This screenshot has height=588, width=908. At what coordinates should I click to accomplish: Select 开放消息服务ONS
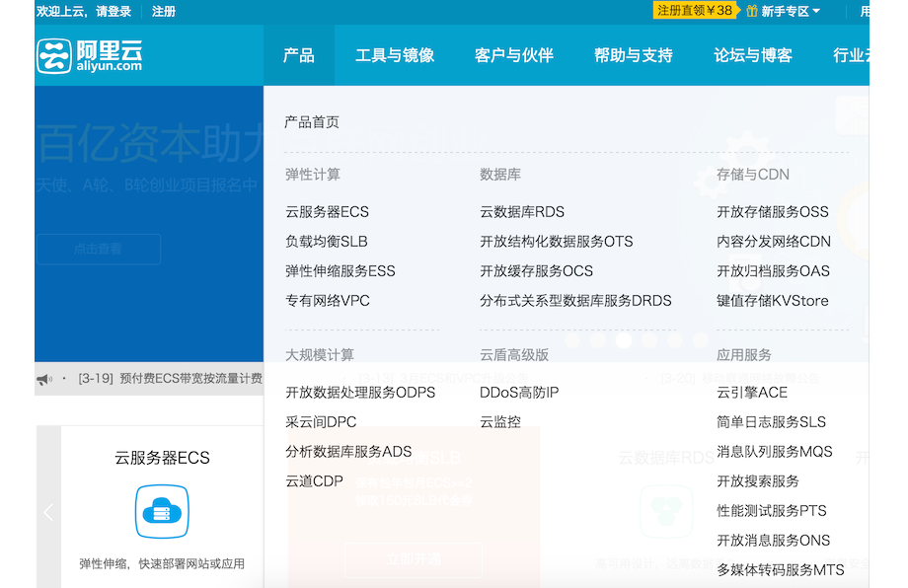[x=774, y=540]
